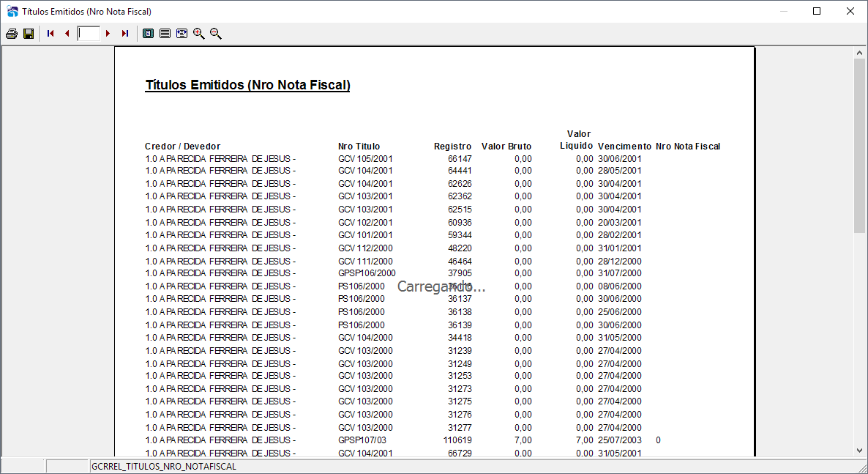Viewport: 868px width, 474px height.
Task: Click vencimento date 31/01/2001
Action: point(619,248)
